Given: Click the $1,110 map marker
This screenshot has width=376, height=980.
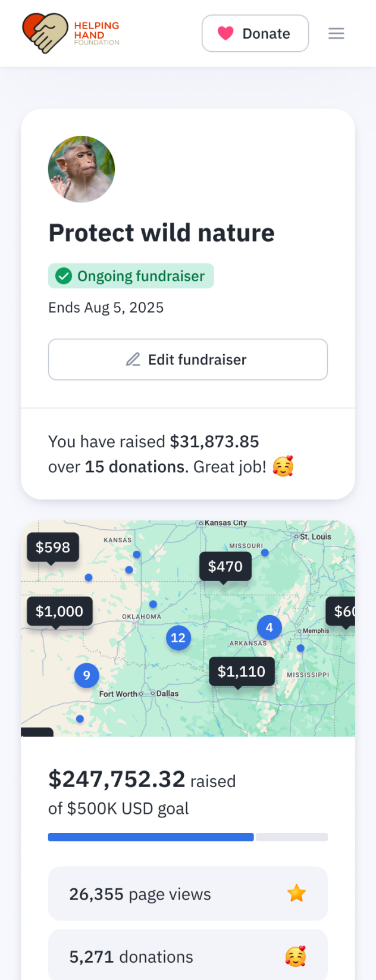Looking at the screenshot, I should pos(242,672).
